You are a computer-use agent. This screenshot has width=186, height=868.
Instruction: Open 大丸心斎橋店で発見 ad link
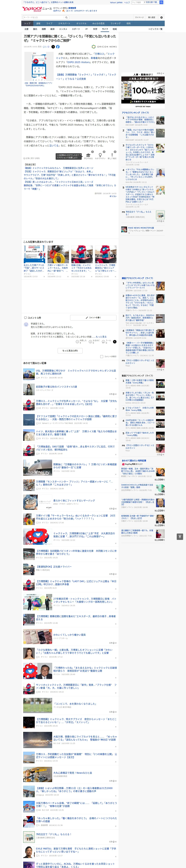[x=72, y=773]
